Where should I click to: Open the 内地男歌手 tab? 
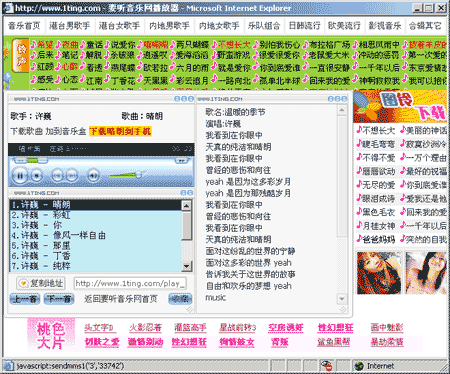click(169, 26)
